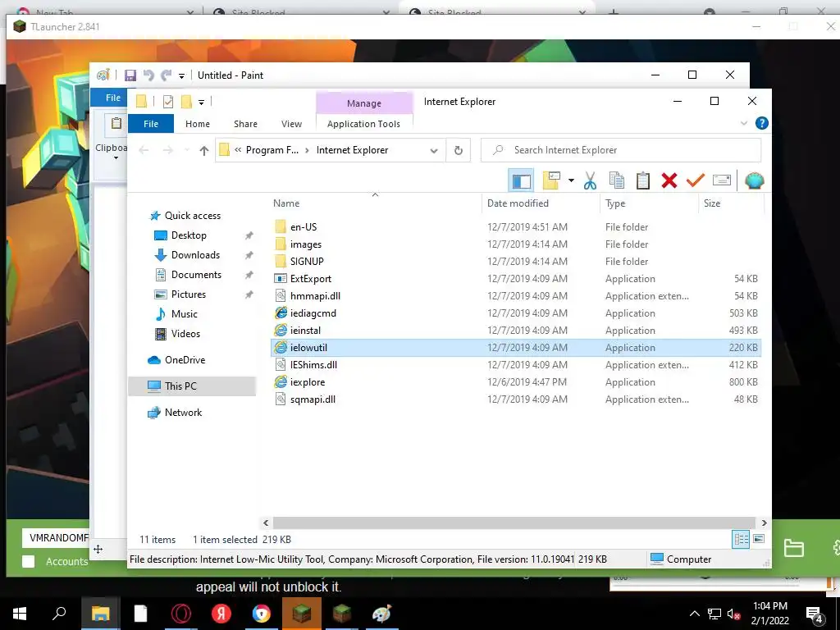Sort files by Name column
The image size is (840, 630).
click(286, 203)
